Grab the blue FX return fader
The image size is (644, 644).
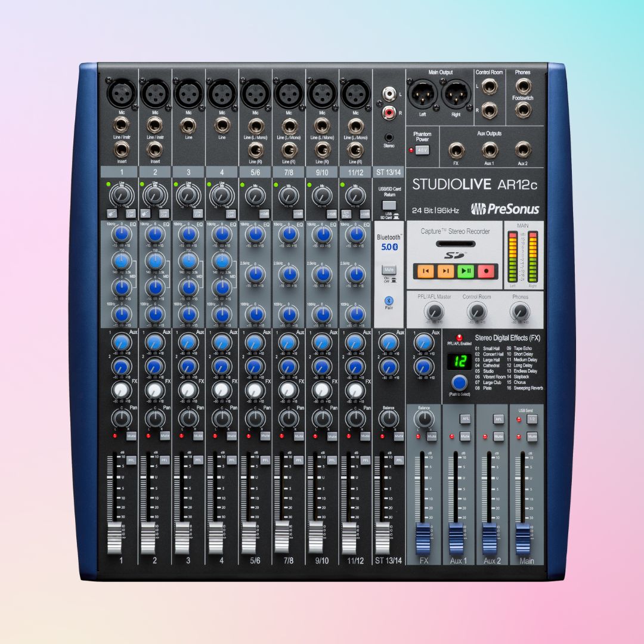[423, 539]
